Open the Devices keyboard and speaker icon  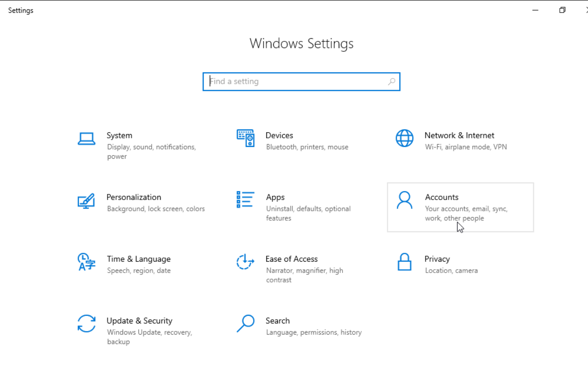[245, 138]
